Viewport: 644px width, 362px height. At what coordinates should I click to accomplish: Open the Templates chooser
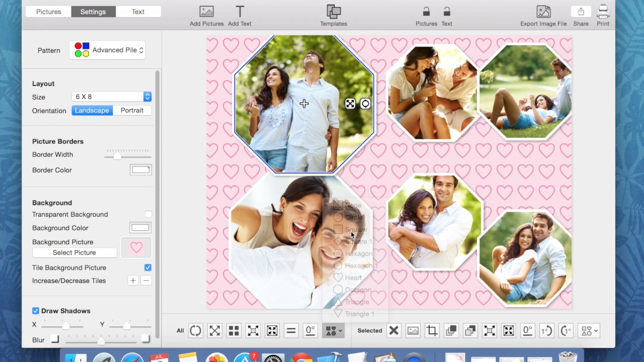(x=334, y=12)
